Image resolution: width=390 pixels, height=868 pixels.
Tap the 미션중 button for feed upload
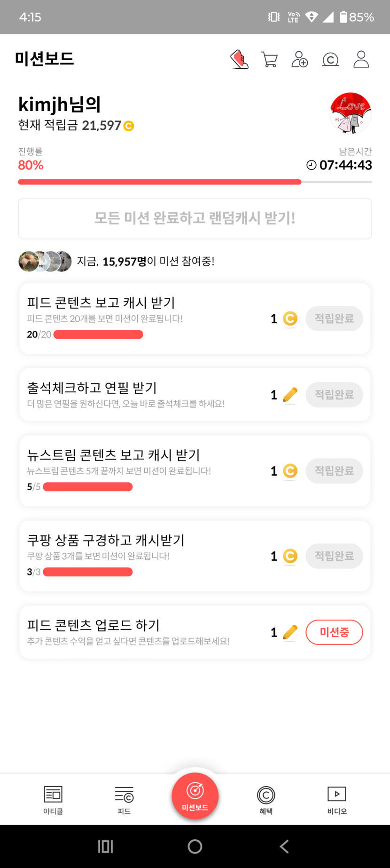pyautogui.click(x=334, y=632)
